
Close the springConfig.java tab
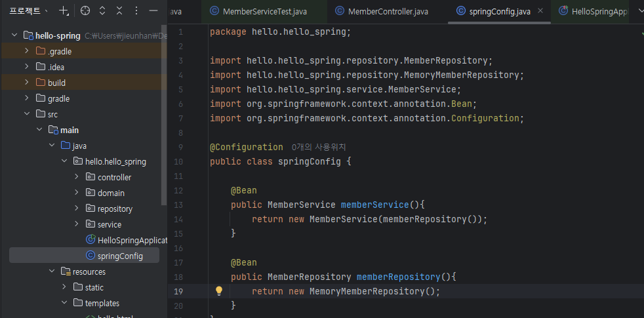540,10
